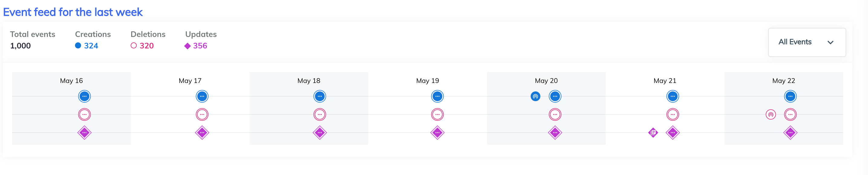Select the May 20 date label

pos(546,81)
